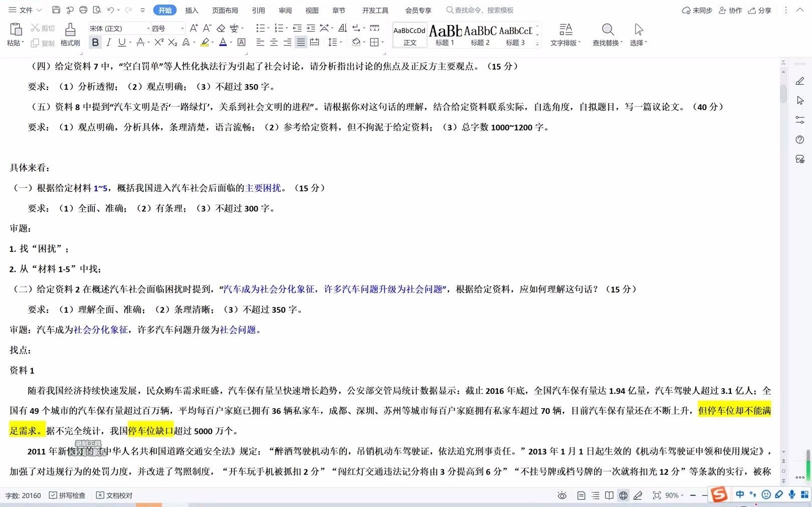Click the font color button (A with color bar)
This screenshot has width=812, height=507.
click(x=223, y=43)
